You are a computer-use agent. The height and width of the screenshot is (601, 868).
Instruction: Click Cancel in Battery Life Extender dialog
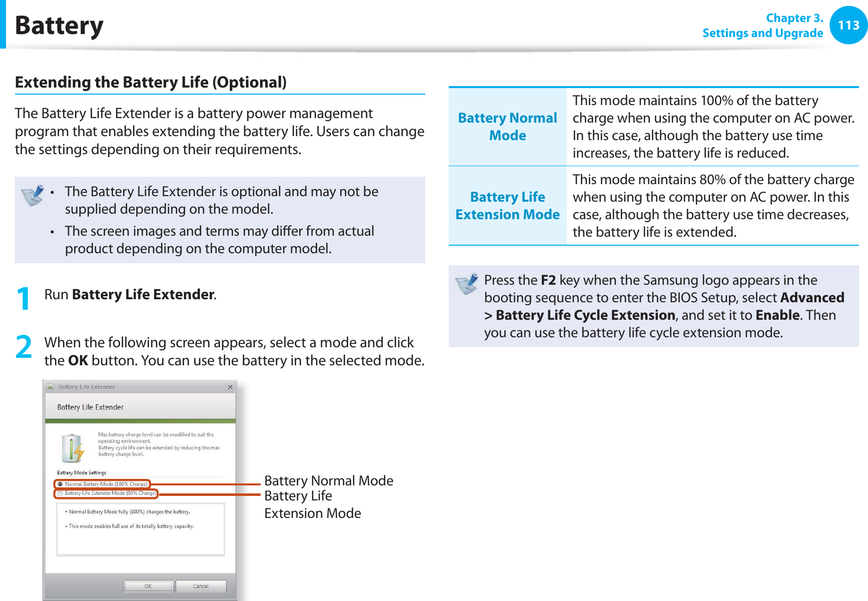[x=201, y=586]
